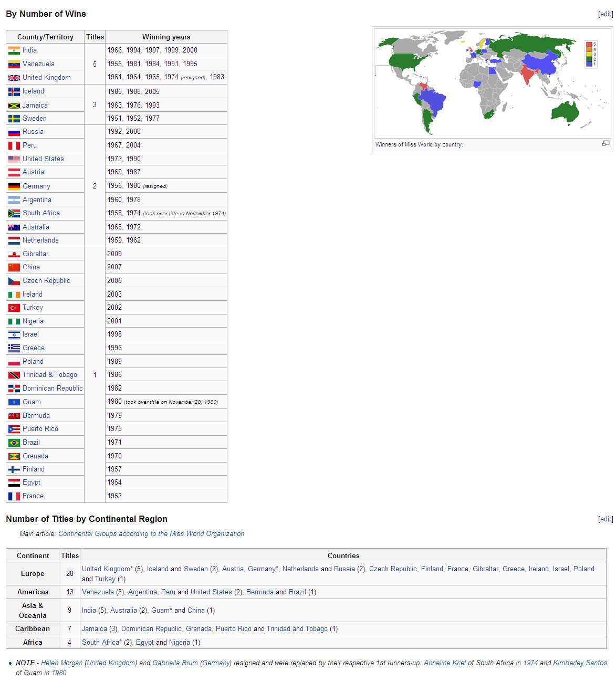Click the Jamaica flag icon
Image resolution: width=616 pixels, height=682 pixels.
[x=14, y=106]
